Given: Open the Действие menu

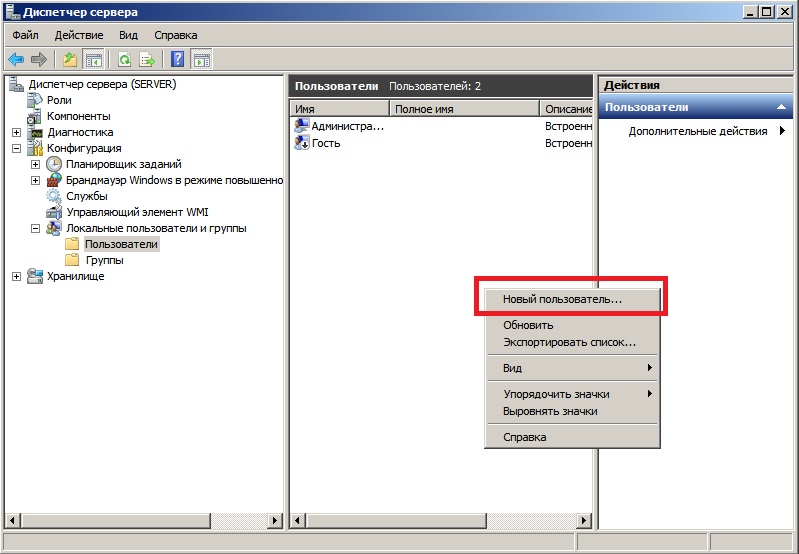Looking at the screenshot, I should pos(79,35).
